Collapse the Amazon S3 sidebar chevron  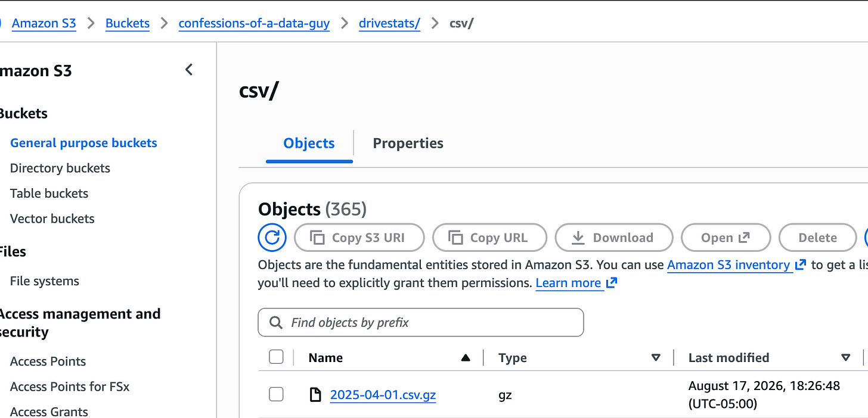tap(189, 70)
